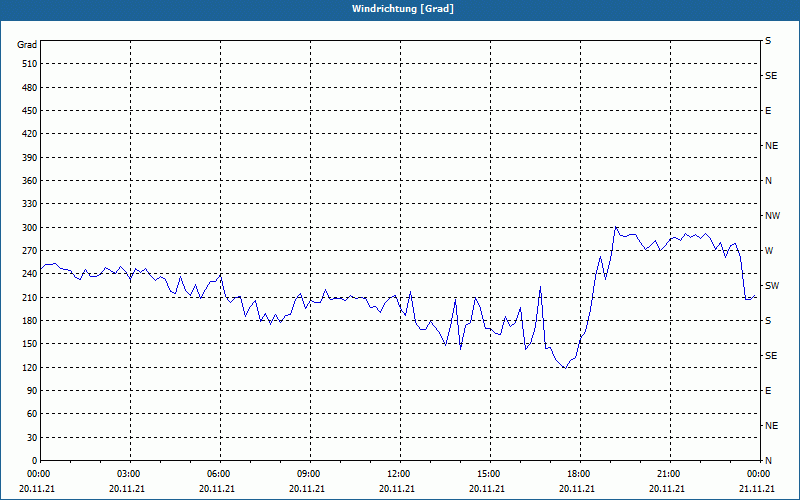Click the 300 y-axis tick label

tap(31, 228)
